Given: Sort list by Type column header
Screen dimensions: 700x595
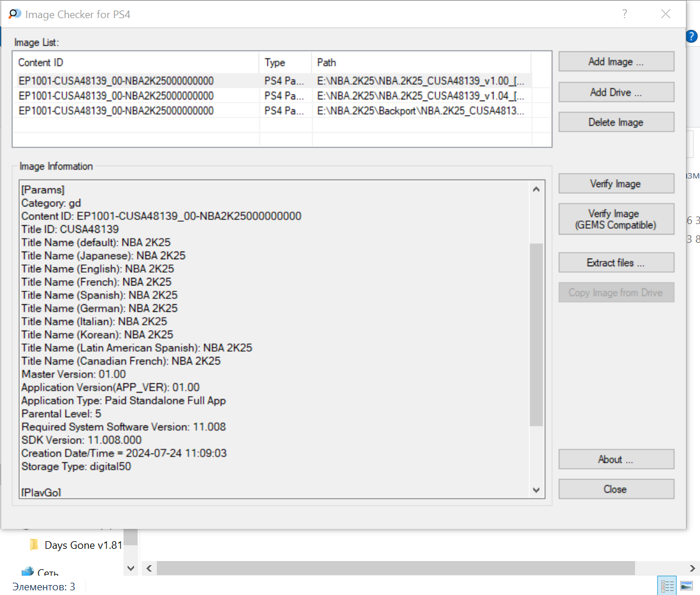Looking at the screenshot, I should pyautogui.click(x=285, y=63).
